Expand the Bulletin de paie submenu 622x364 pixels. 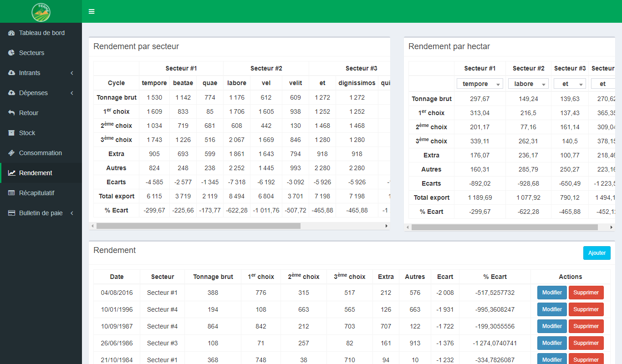[72, 213]
